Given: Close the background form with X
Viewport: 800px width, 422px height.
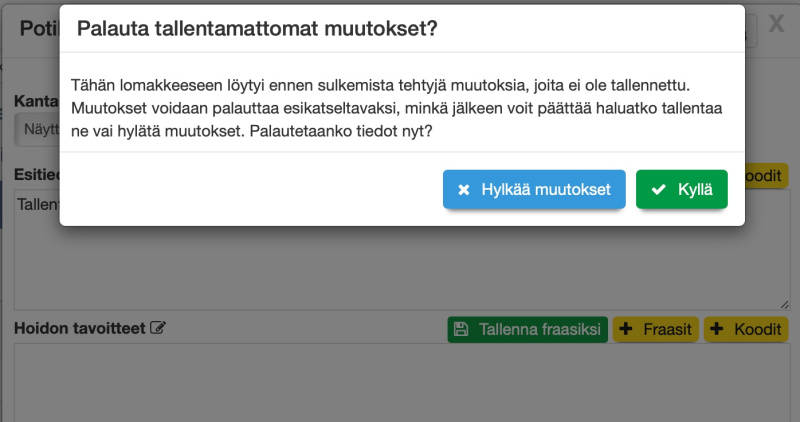Looking at the screenshot, I should [776, 25].
